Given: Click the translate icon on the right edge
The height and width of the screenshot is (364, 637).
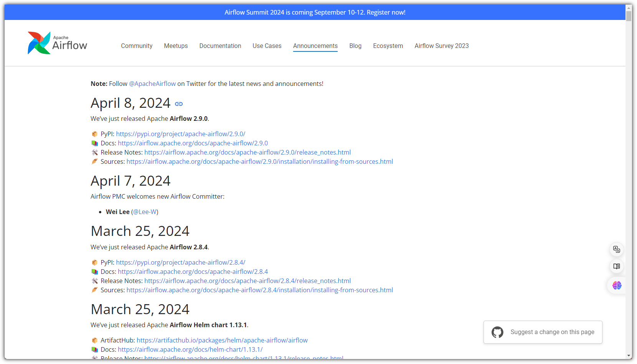Looking at the screenshot, I should [x=617, y=249].
